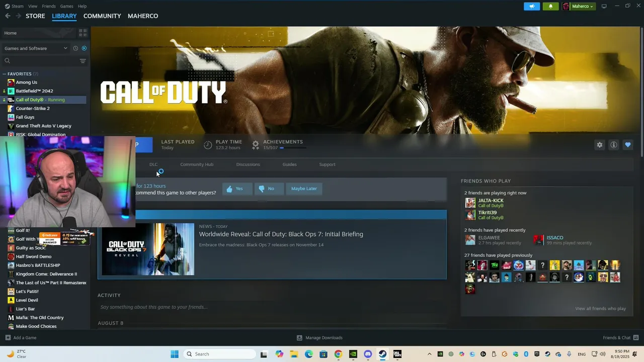Open Discord from the taskbar
The height and width of the screenshot is (362, 644).
pos(368,354)
